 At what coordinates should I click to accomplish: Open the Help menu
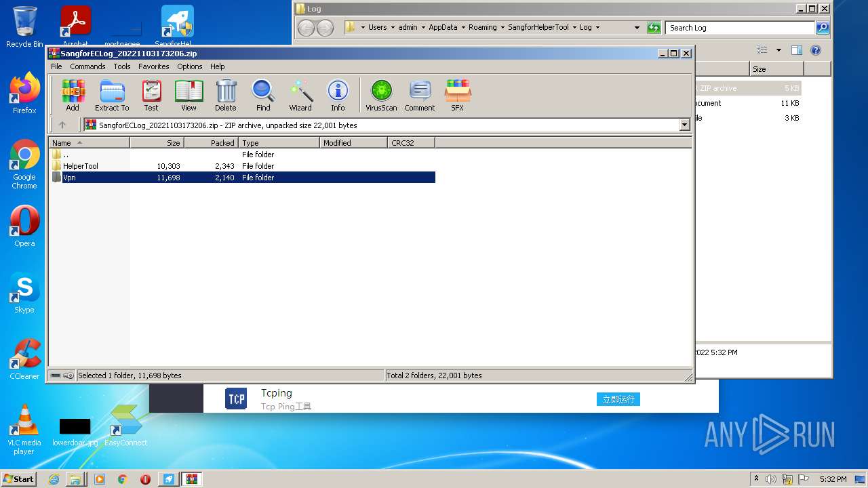[218, 66]
